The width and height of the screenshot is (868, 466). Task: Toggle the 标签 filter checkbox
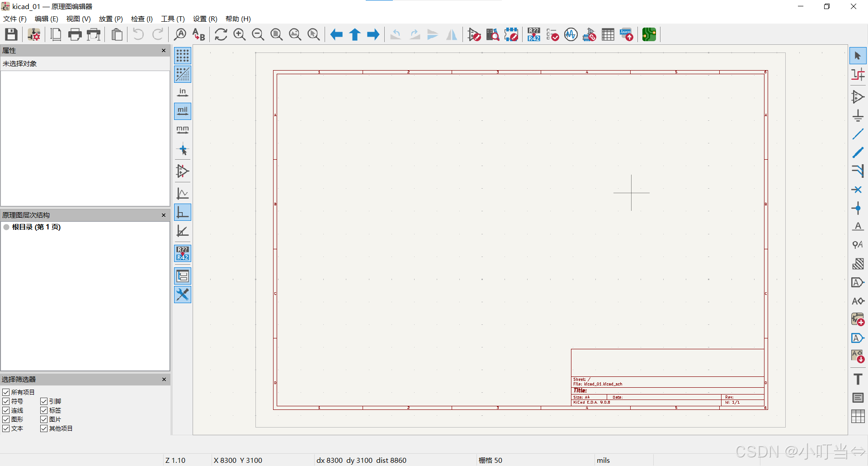coord(44,410)
